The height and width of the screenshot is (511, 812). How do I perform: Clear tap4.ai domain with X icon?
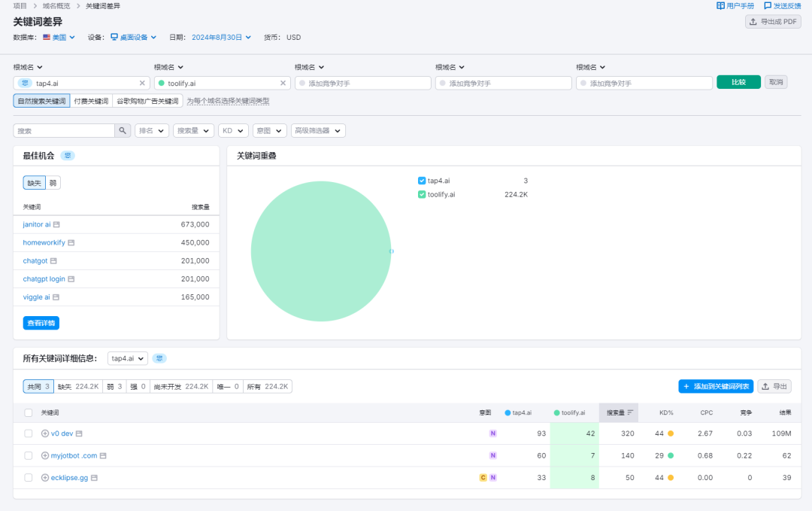(x=142, y=84)
